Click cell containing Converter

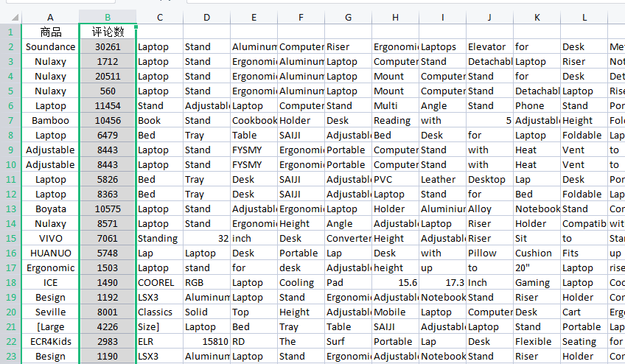pyautogui.click(x=348, y=239)
